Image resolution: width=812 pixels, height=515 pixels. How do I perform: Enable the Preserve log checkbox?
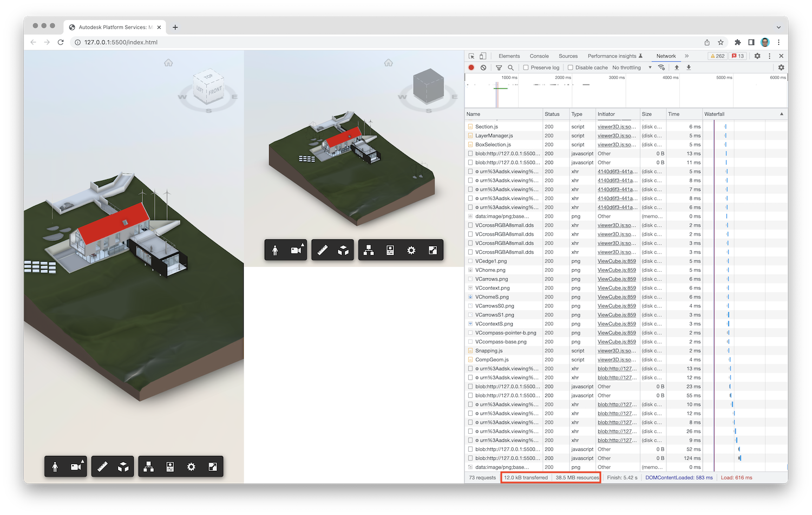click(526, 67)
